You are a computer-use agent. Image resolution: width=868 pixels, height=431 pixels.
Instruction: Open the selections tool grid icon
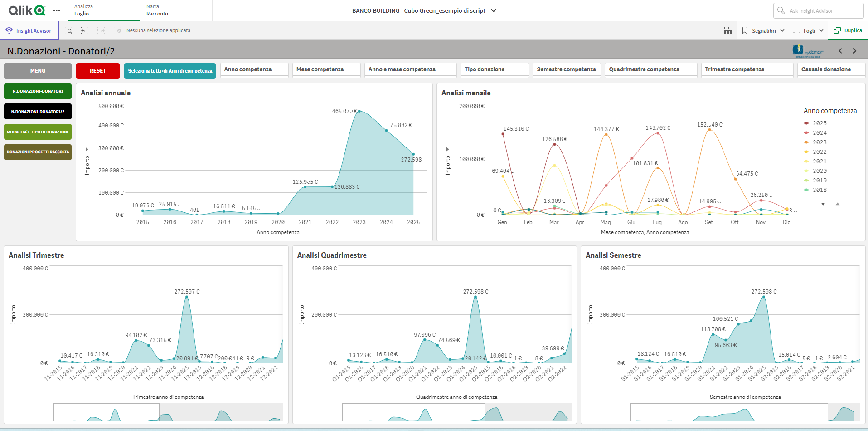point(727,30)
